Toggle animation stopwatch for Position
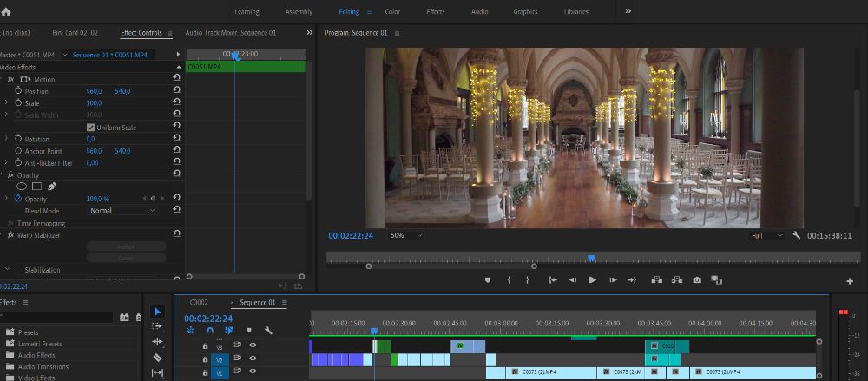 click(x=18, y=91)
